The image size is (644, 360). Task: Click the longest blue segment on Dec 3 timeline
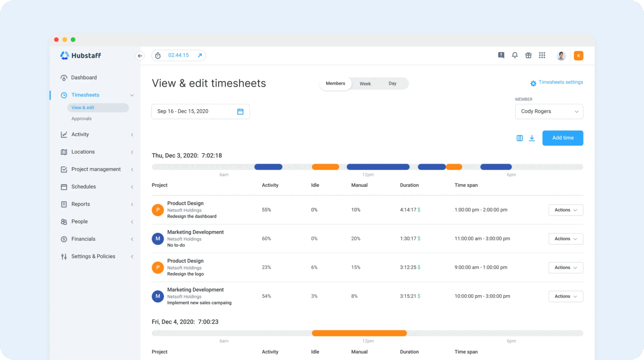[x=378, y=167]
